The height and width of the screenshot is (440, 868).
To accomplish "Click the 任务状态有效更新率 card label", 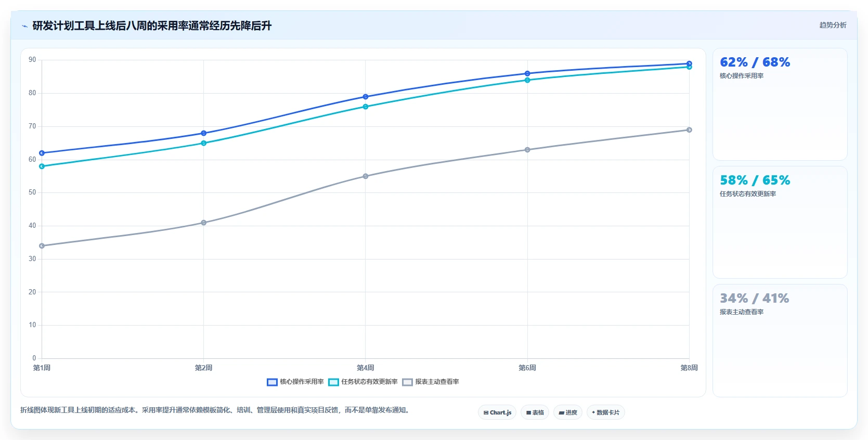I will tap(748, 194).
